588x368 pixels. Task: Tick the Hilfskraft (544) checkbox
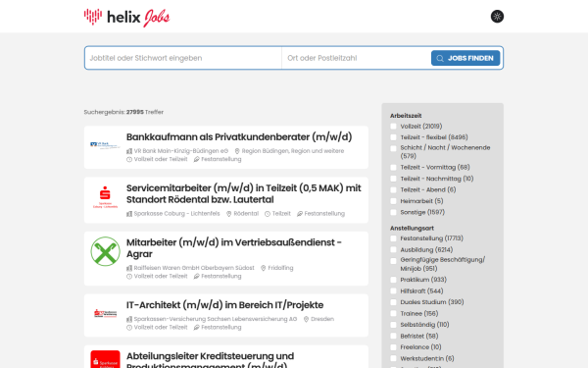pyautogui.click(x=393, y=291)
